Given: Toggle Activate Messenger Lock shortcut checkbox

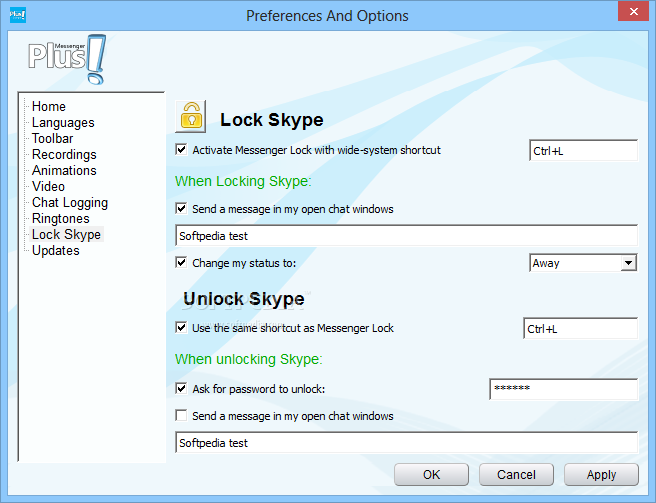Looking at the screenshot, I should pos(181,149).
